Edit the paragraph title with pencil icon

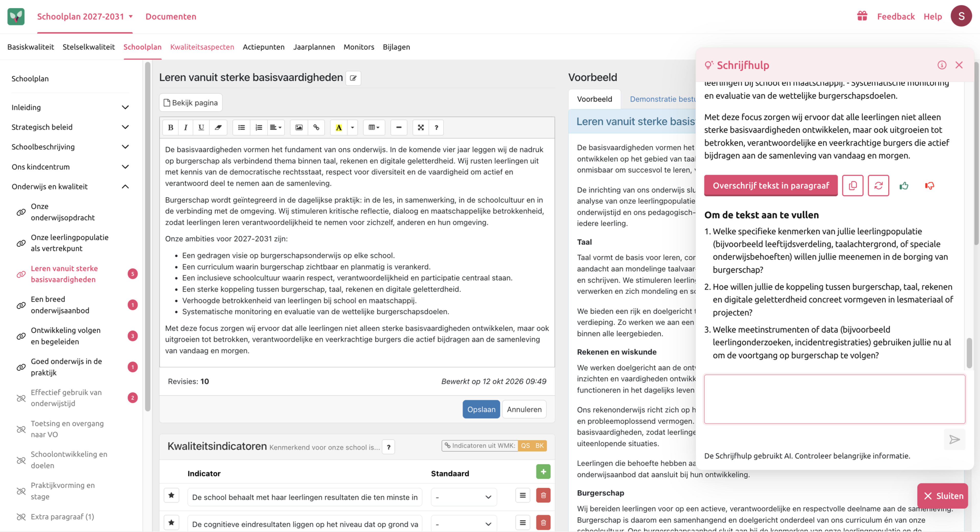353,78
